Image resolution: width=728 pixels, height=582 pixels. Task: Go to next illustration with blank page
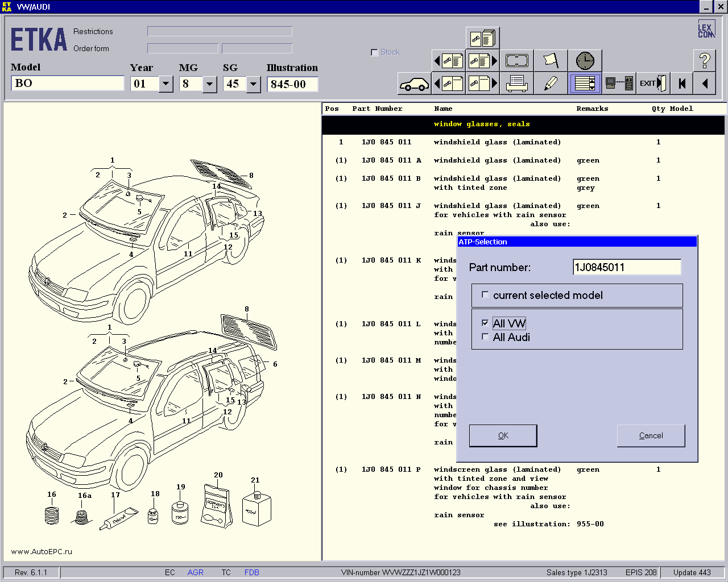tap(482, 84)
